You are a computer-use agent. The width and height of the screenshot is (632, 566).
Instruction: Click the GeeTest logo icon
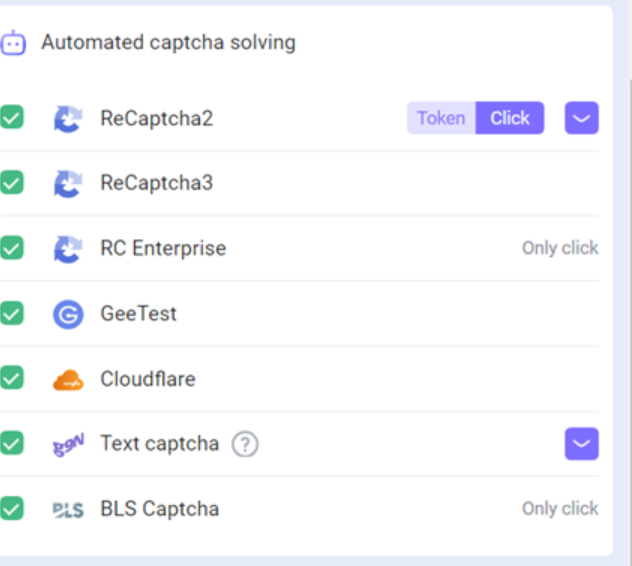68,314
